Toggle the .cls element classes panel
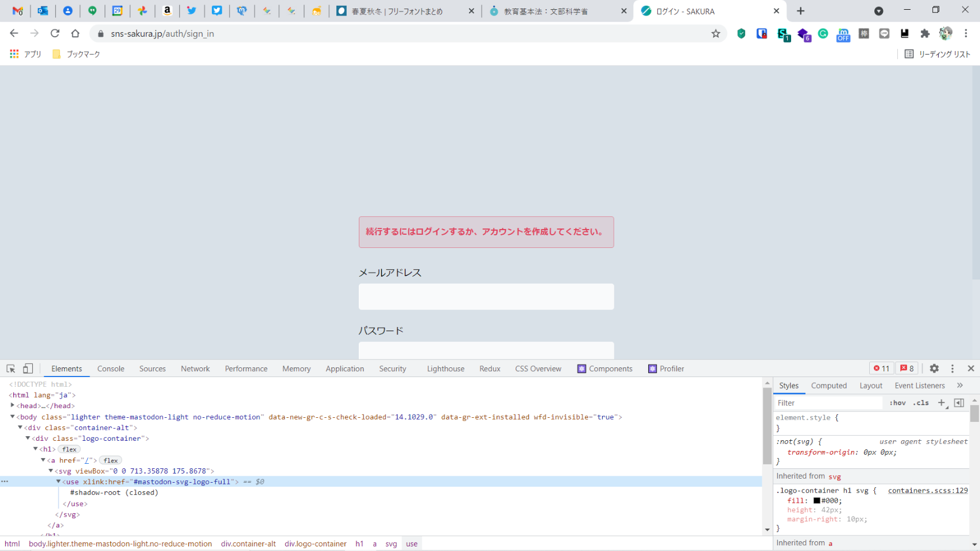 (921, 403)
